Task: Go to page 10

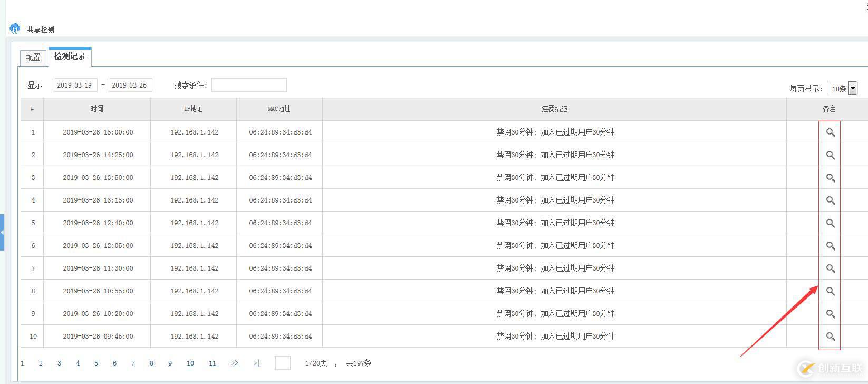Action: [x=190, y=363]
